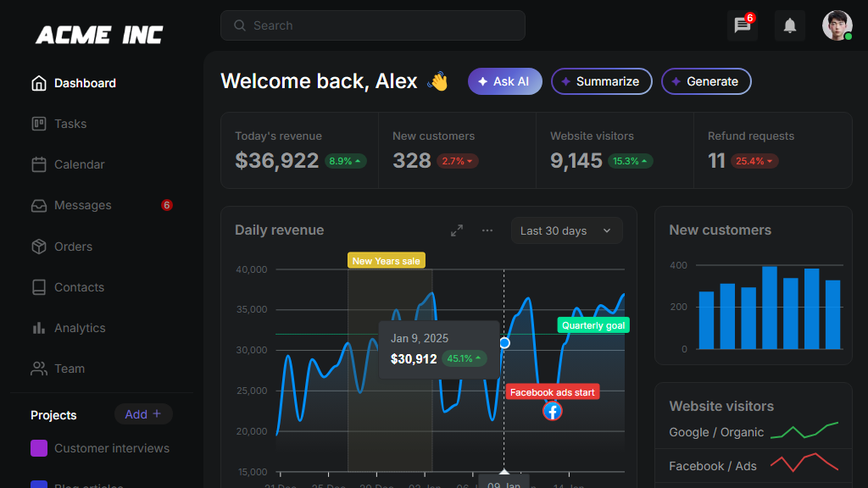Click the New customers 328 value
This screenshot has width=868, height=488.
[412, 161]
